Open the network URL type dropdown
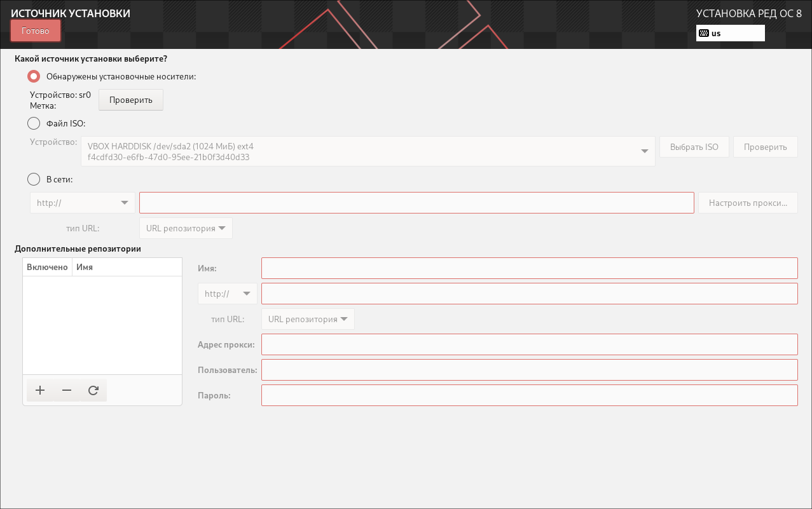812x509 pixels. 186,228
